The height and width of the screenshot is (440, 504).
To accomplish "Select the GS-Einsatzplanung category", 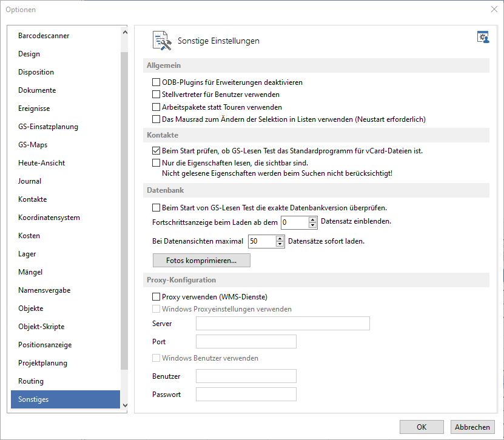I will pos(66,127).
